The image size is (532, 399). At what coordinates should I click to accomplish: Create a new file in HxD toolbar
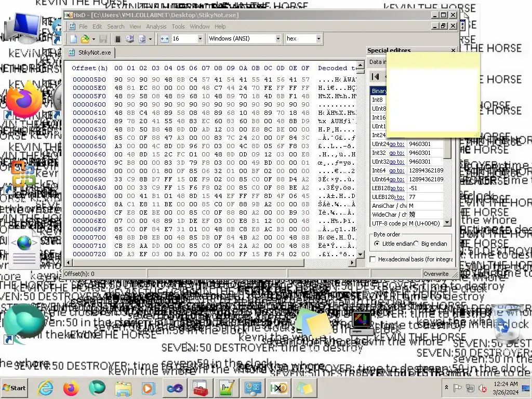click(73, 38)
